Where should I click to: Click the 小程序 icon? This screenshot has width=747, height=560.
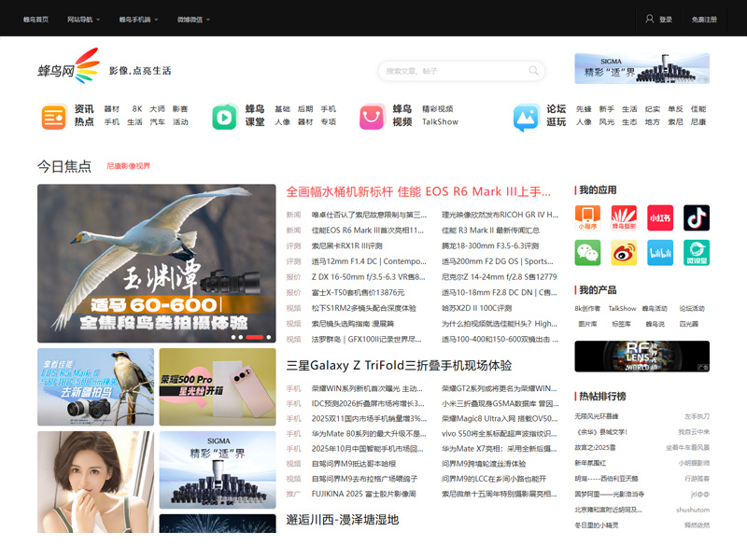pos(589,217)
